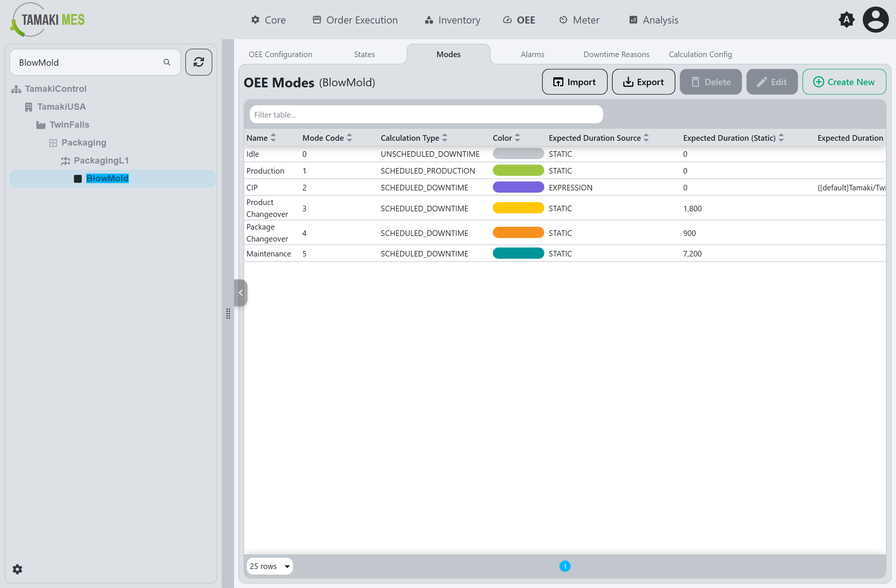
Task: Select Packaging tree node
Action: [84, 143]
